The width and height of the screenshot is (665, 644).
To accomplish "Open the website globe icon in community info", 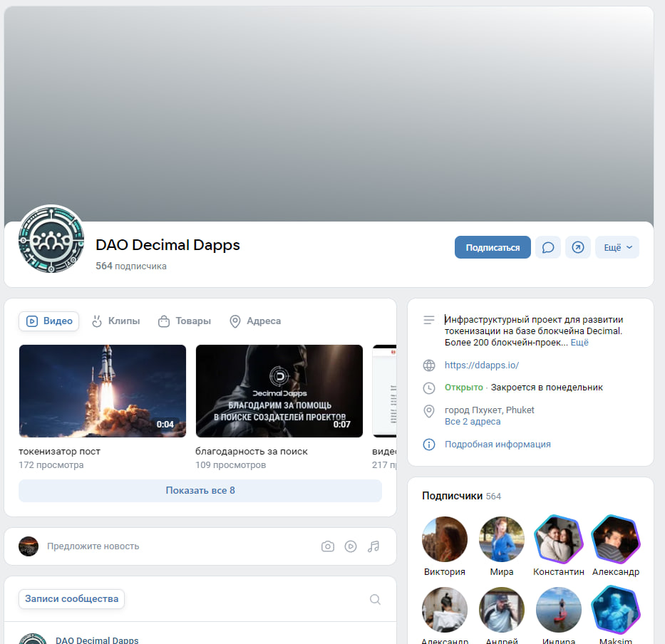I will [428, 365].
